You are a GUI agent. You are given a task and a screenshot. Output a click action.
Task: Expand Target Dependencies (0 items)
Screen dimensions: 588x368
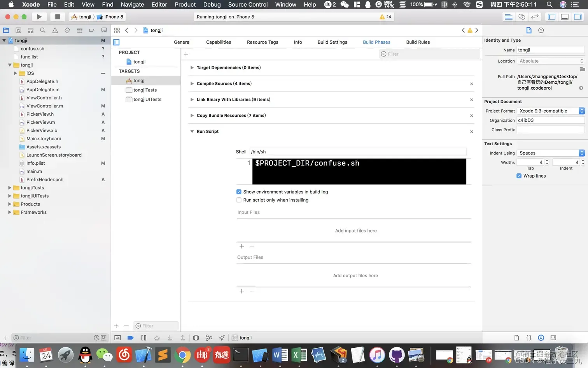point(192,68)
